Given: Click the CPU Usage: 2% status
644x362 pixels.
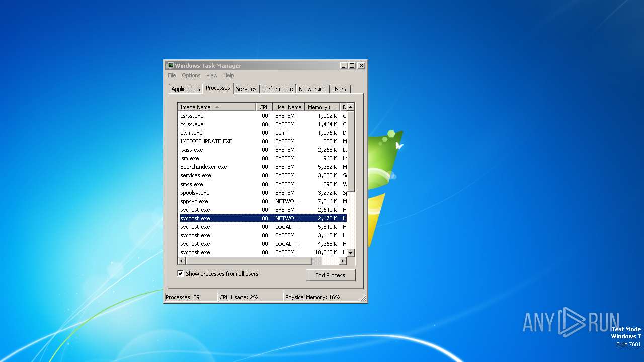Looking at the screenshot, I should (x=251, y=297).
